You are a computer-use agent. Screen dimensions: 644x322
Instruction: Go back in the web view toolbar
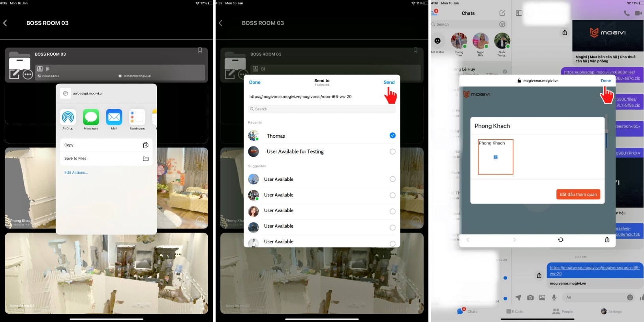[x=468, y=240]
